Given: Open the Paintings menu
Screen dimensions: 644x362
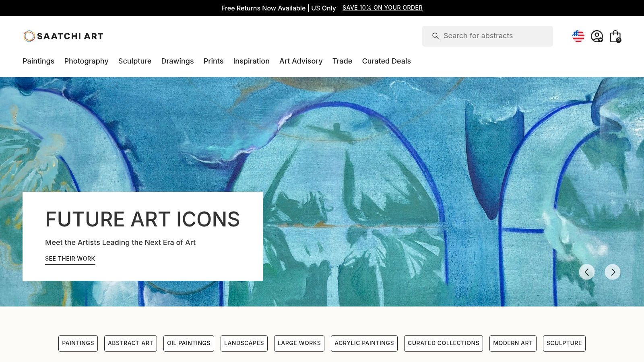Looking at the screenshot, I should [x=38, y=61].
